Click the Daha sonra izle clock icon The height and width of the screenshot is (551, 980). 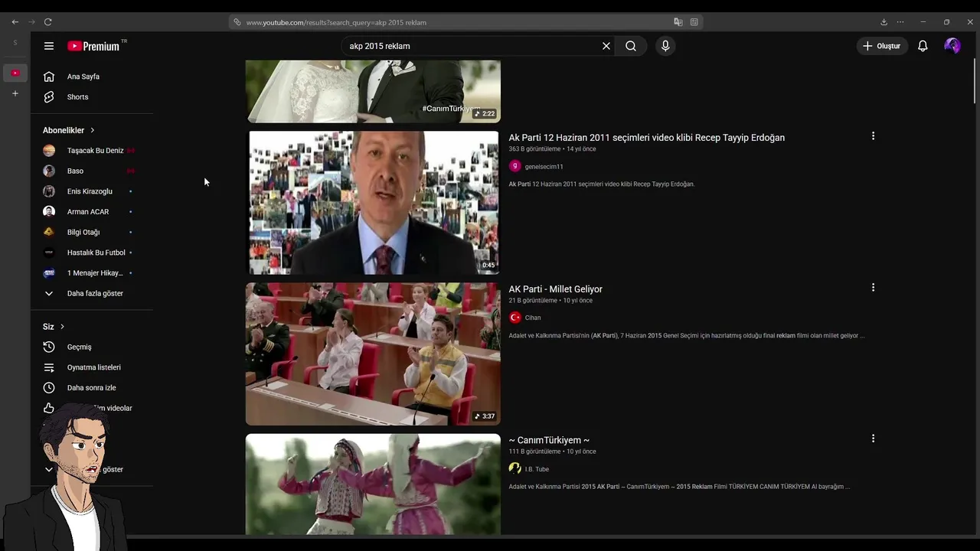point(49,388)
